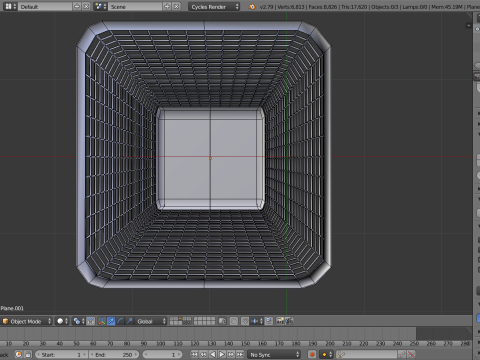Select the scale manipulator
Viewport: 480px width, 360px height.
(x=129, y=321)
